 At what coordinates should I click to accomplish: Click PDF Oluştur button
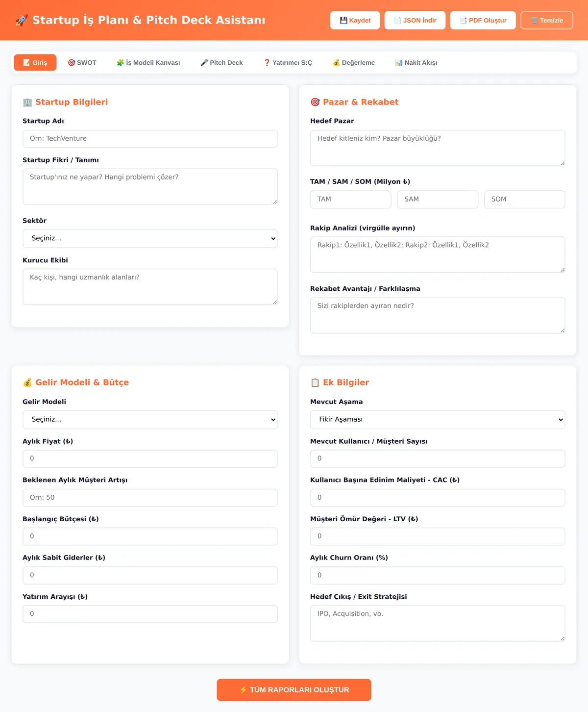click(x=483, y=20)
